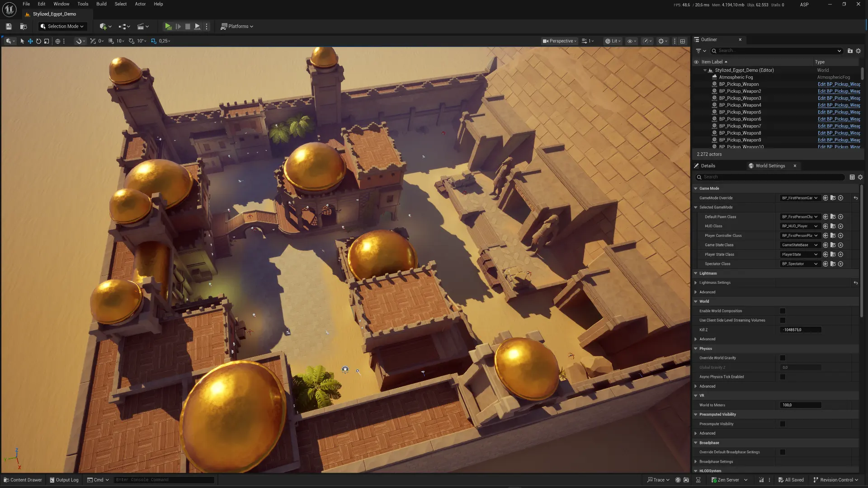The image size is (868, 488).
Task: Open the Outliner filter menu
Action: (x=701, y=51)
